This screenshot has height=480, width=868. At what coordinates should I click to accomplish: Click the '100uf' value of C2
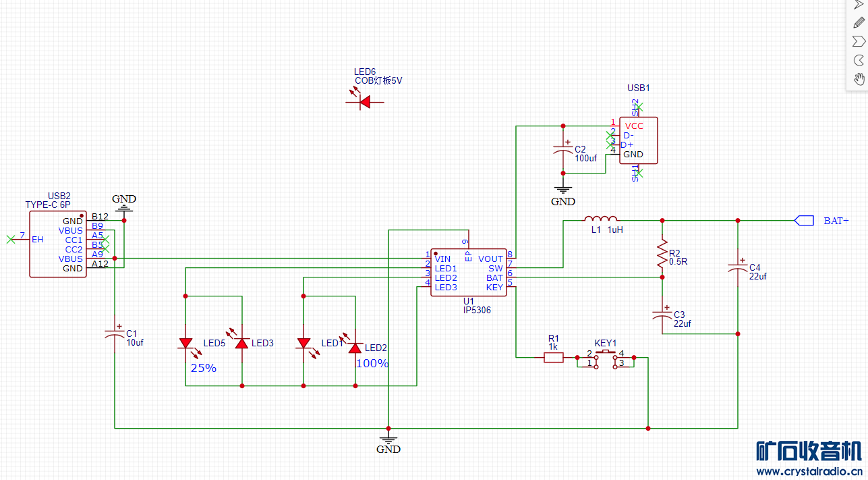click(586, 158)
